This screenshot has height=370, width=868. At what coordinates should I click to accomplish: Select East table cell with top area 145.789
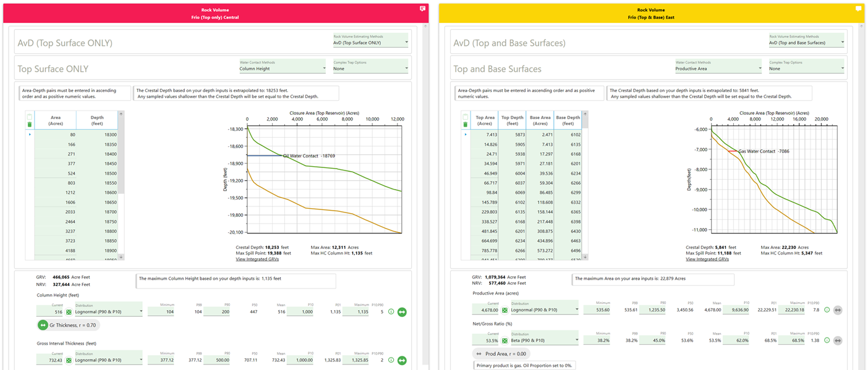click(x=485, y=202)
